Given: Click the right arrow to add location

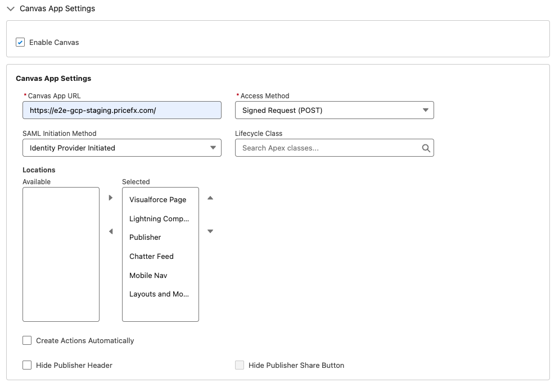Looking at the screenshot, I should click(x=111, y=198).
